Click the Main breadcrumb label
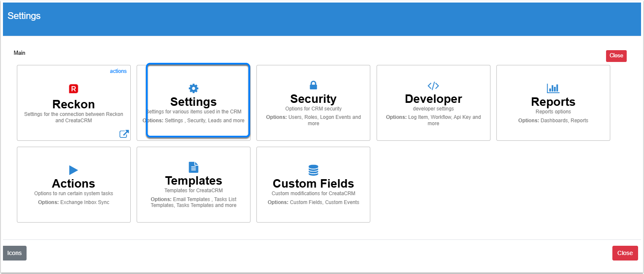The height and width of the screenshot is (274, 644). [19, 53]
